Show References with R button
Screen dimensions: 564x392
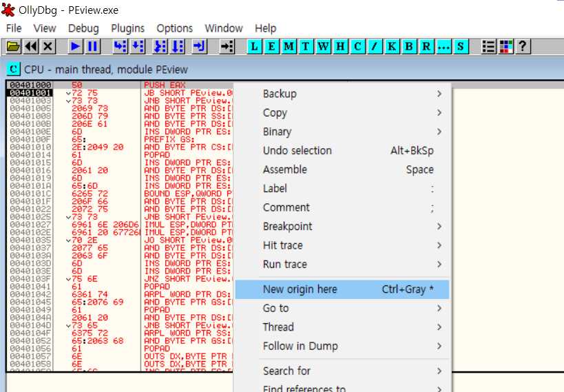(426, 46)
